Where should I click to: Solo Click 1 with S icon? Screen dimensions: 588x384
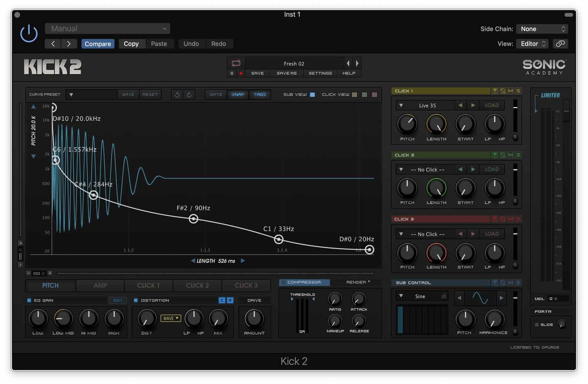[x=518, y=91]
